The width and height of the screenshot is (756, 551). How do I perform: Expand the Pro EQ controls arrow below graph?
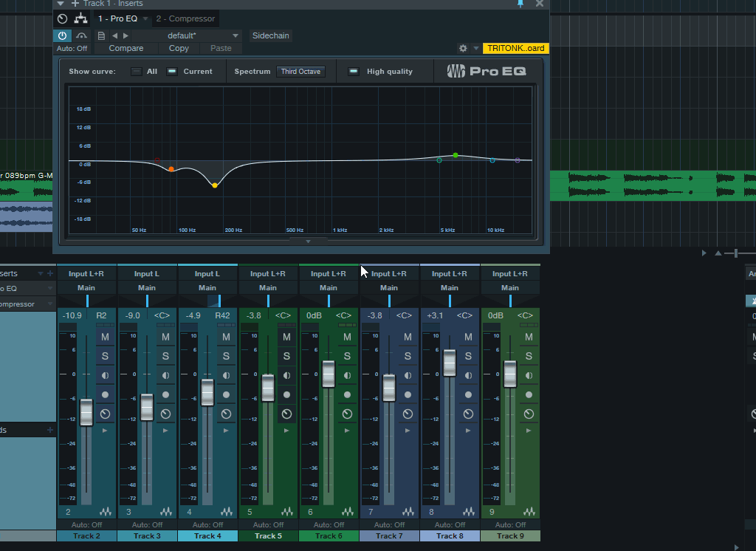(308, 242)
